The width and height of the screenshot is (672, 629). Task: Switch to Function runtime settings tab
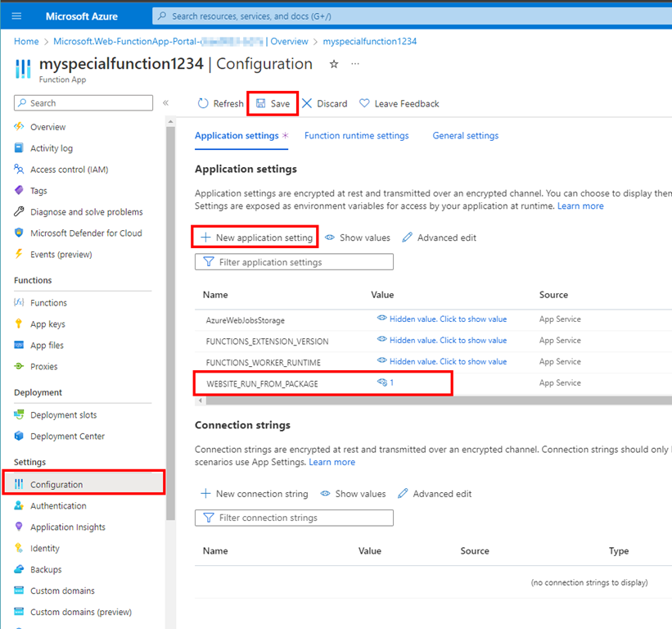click(x=356, y=136)
